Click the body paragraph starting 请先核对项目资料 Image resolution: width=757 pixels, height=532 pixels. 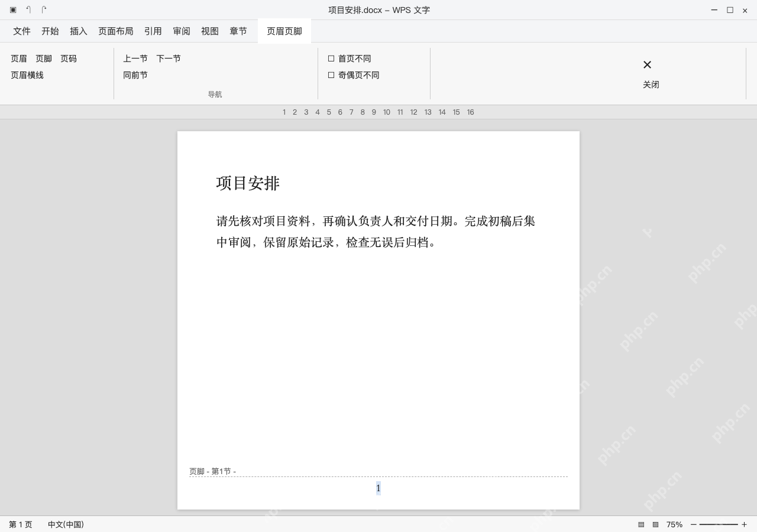376,232
